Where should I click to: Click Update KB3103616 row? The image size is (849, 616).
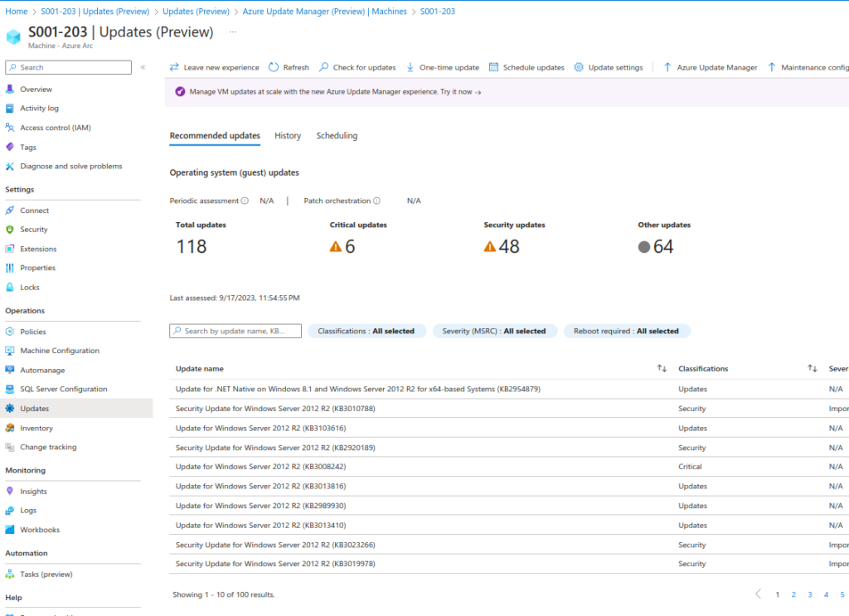pyautogui.click(x=509, y=428)
